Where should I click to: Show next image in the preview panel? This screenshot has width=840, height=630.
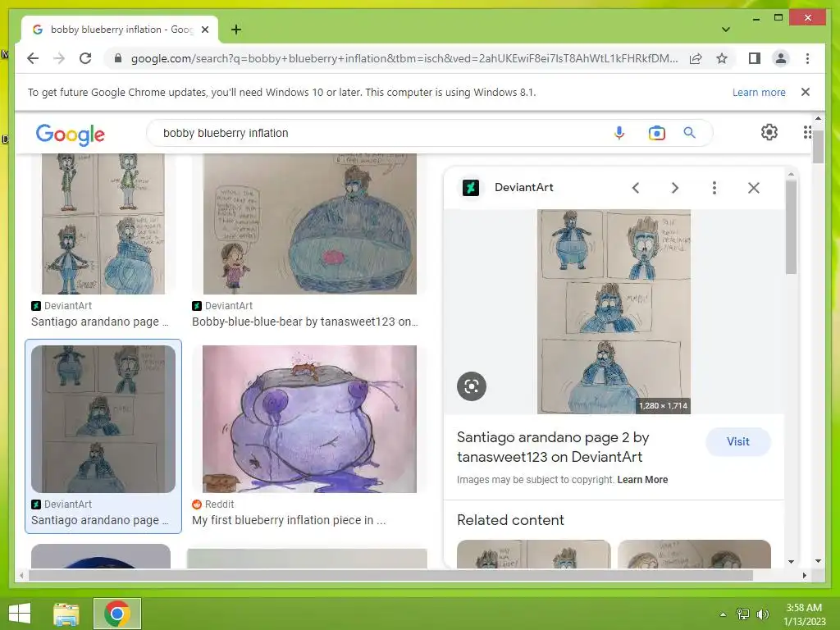pos(674,188)
